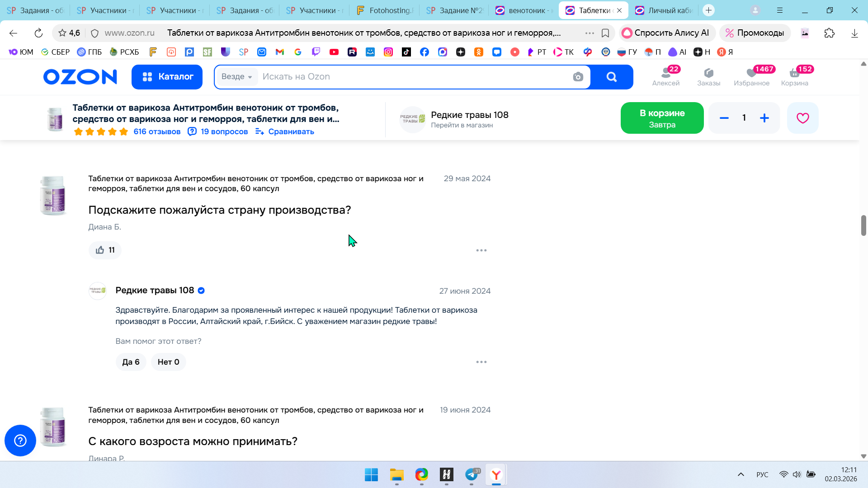Screen dimensions: 868x488
Task: Open browser extensions puzzle icon
Action: point(829,33)
